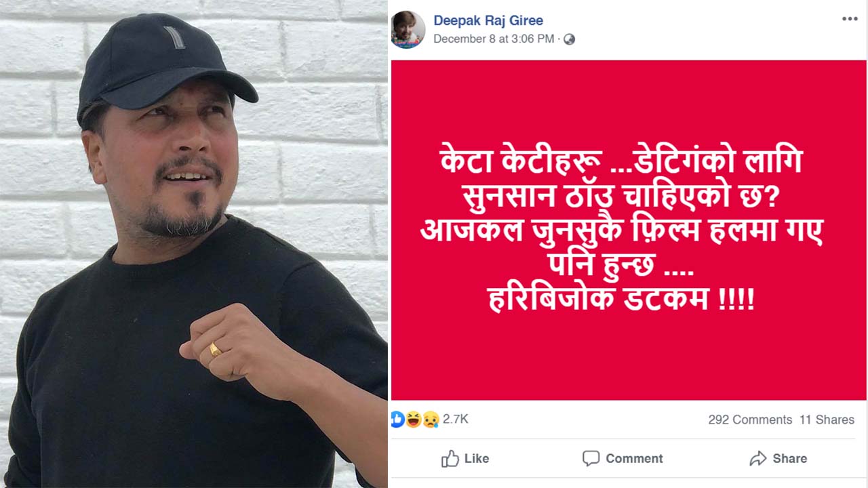Click the thumbs-up icon beside Like
The height and width of the screenshot is (488, 868).
tap(450, 459)
